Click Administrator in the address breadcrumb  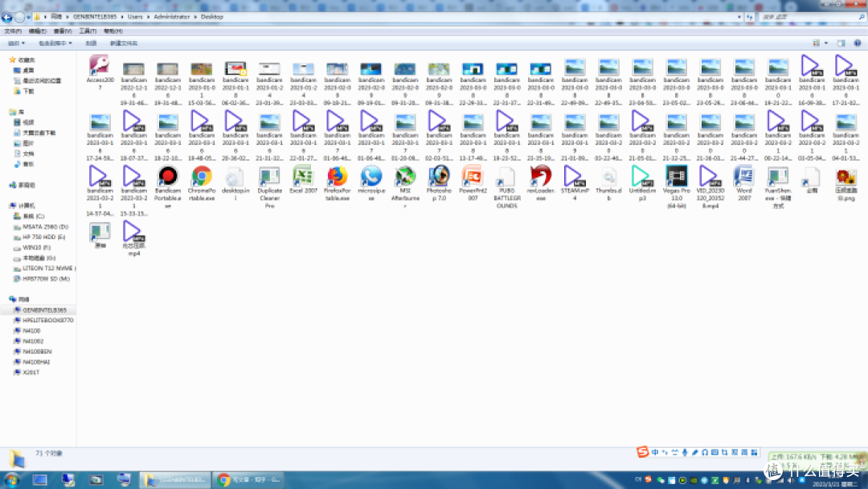(x=172, y=17)
